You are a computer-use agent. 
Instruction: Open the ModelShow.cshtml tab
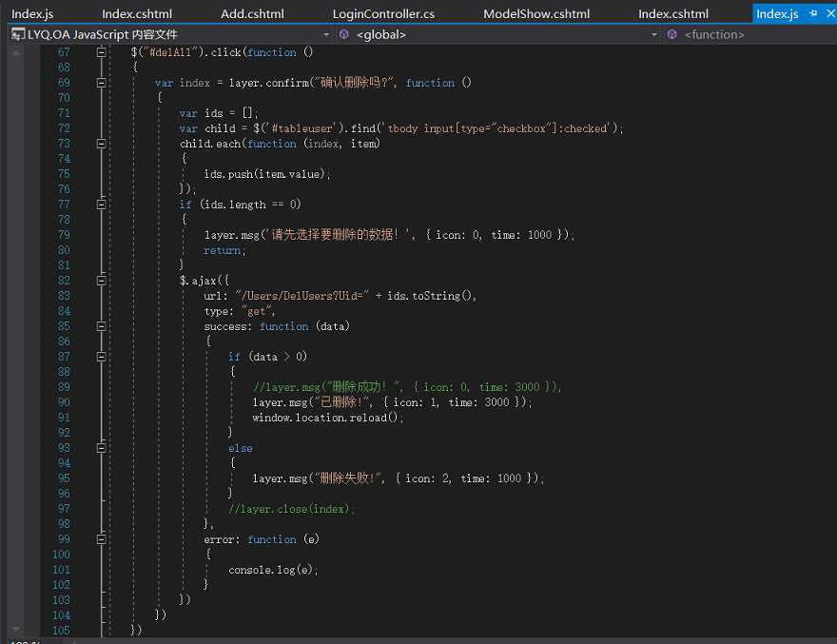click(x=536, y=14)
